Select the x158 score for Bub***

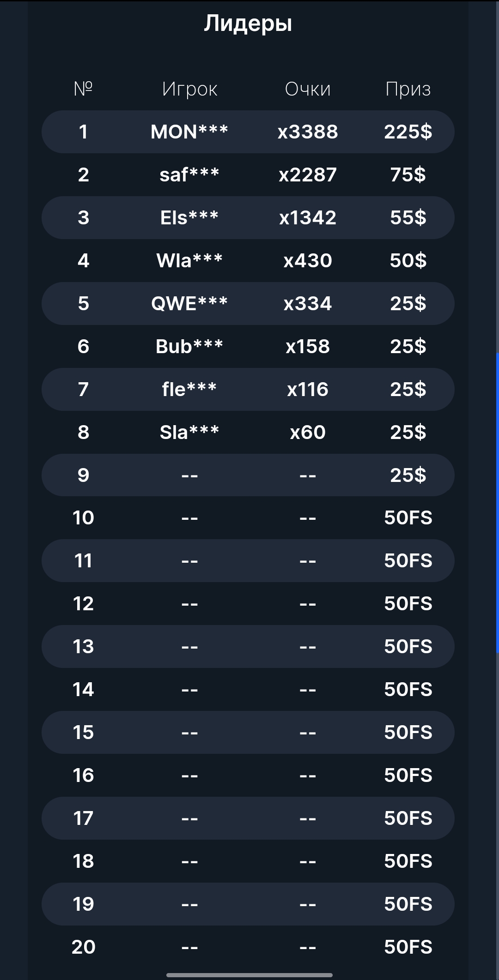tap(308, 347)
